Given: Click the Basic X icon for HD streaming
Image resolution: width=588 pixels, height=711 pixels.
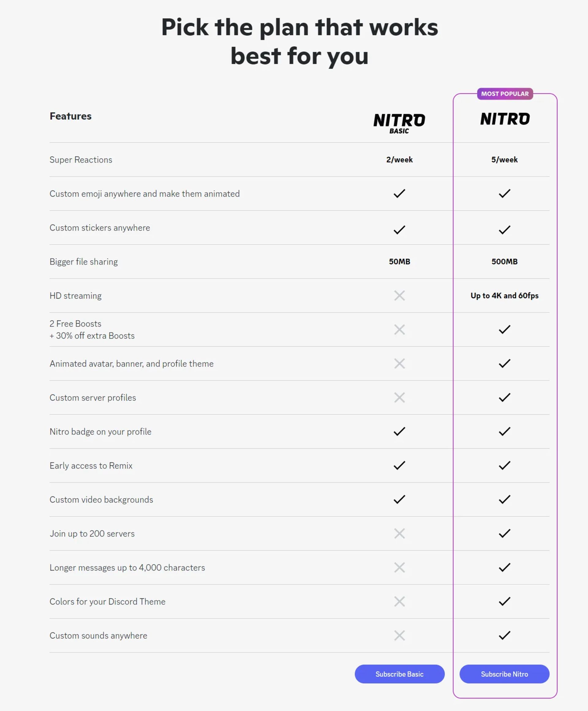Looking at the screenshot, I should click(x=399, y=295).
